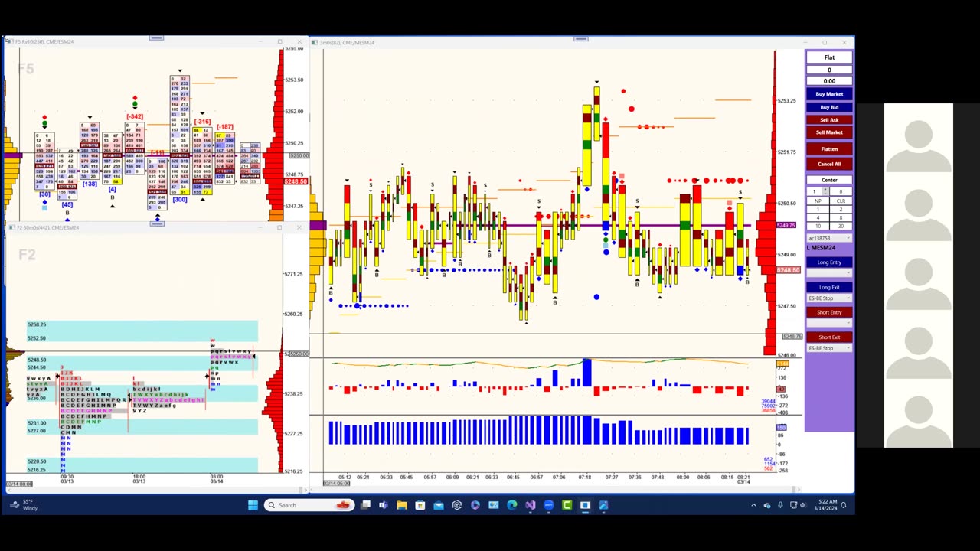Image resolution: width=980 pixels, height=551 pixels.
Task: Click the [300] delta label in F5 chart
Action: click(x=180, y=200)
